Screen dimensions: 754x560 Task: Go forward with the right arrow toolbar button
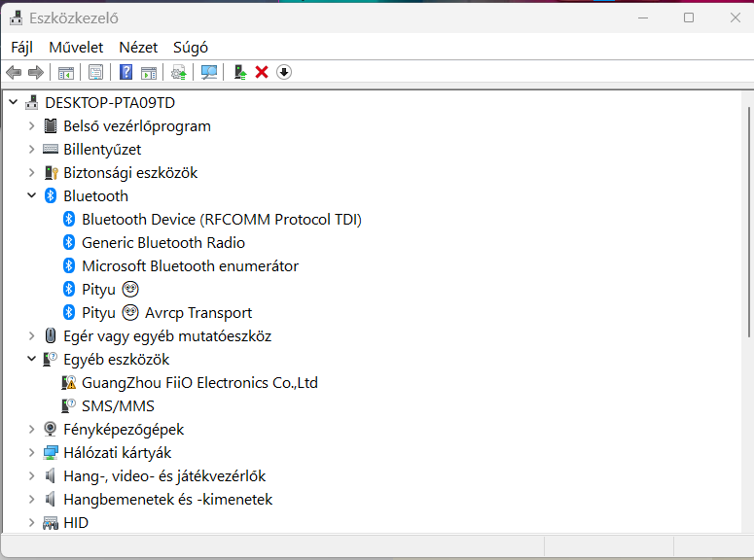coord(36,73)
